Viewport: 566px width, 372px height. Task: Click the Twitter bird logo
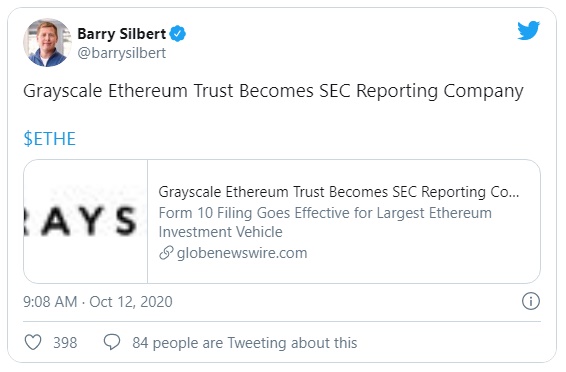[528, 30]
